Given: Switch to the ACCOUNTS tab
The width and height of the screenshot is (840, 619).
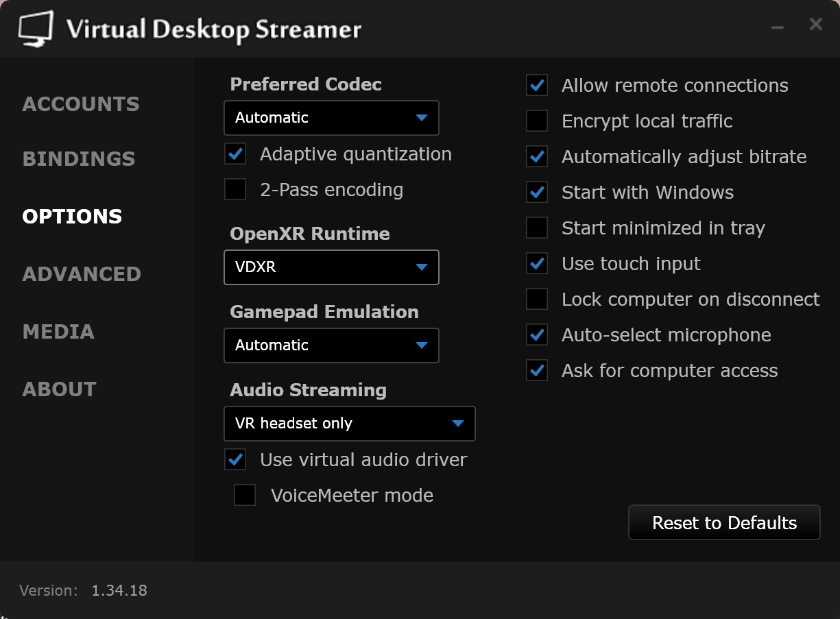Looking at the screenshot, I should coord(81,104).
